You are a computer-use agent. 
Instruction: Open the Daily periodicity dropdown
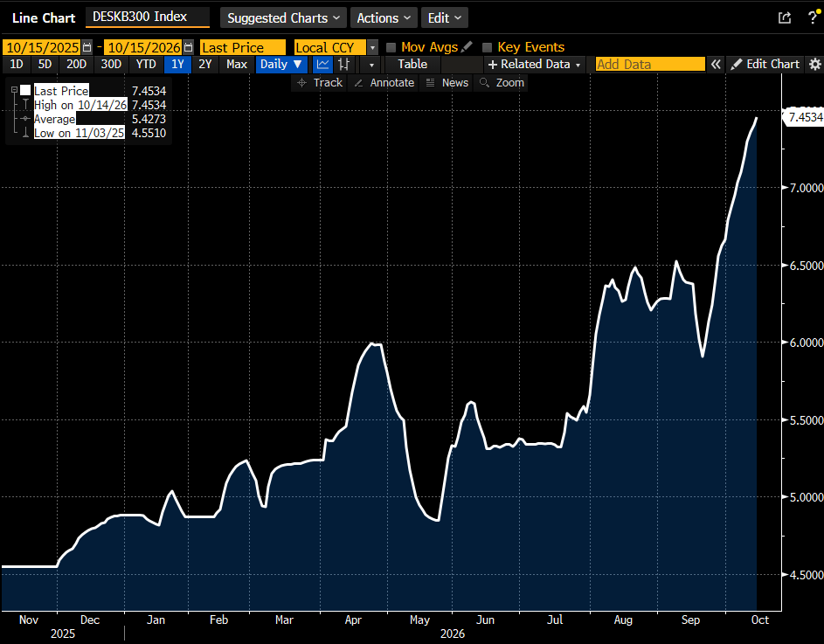click(x=281, y=64)
